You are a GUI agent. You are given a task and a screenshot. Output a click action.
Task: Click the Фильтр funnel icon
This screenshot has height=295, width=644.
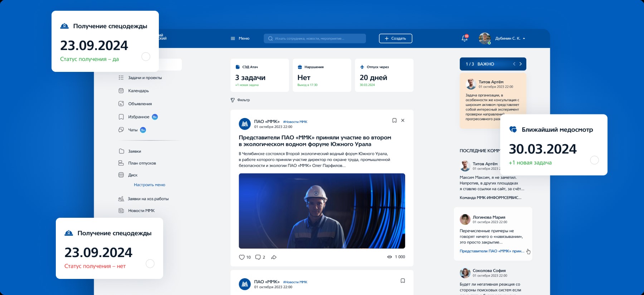(x=233, y=100)
